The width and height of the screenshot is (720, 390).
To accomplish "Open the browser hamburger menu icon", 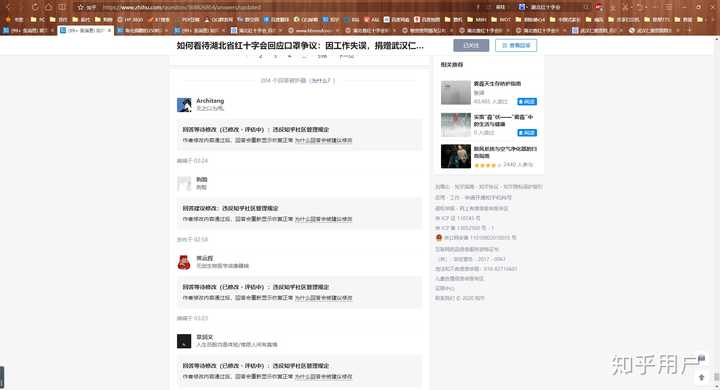I will pyautogui.click(x=668, y=7).
